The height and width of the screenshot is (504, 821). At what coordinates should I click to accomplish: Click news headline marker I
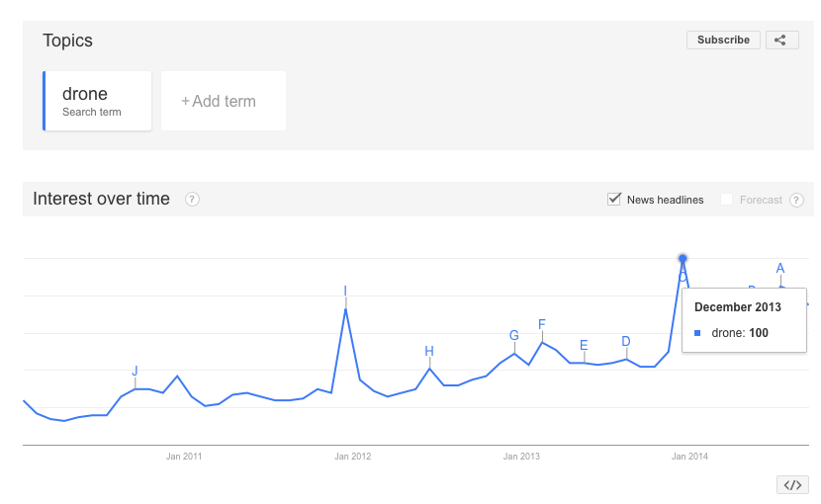[345, 291]
